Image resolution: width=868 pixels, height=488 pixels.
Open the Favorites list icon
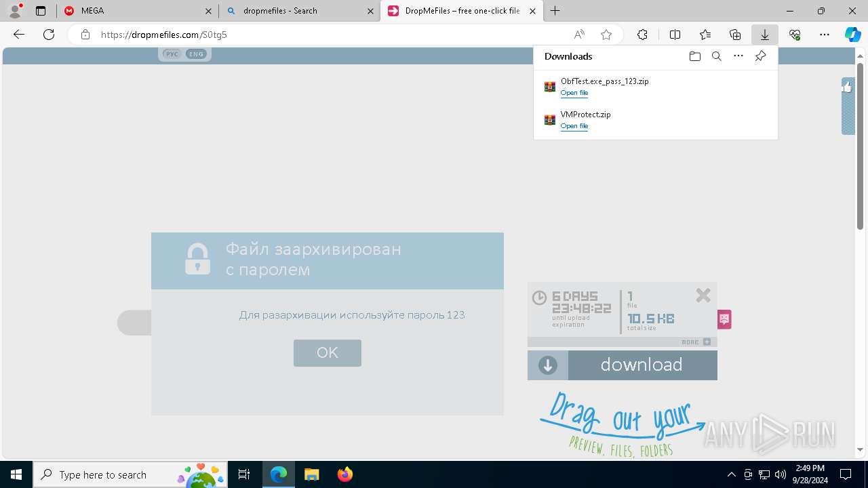click(x=705, y=35)
